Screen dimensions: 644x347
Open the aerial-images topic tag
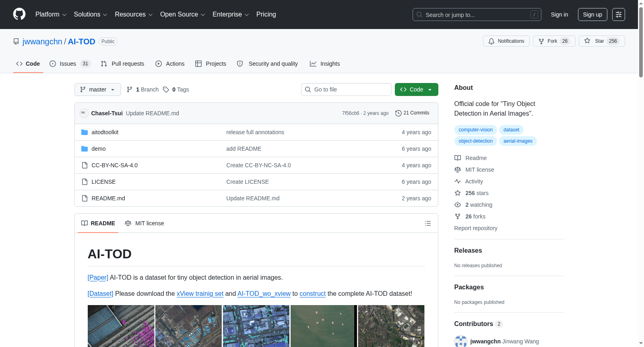(518, 141)
